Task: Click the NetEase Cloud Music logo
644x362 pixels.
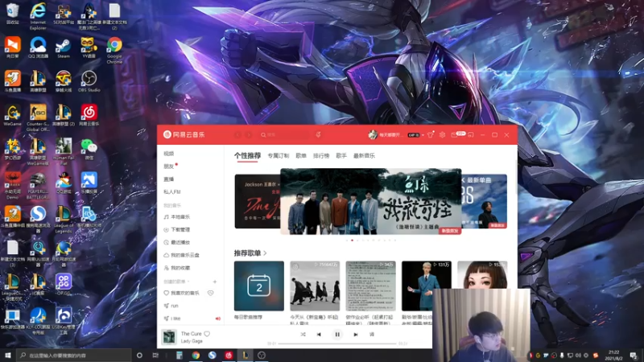Action: (x=184, y=134)
